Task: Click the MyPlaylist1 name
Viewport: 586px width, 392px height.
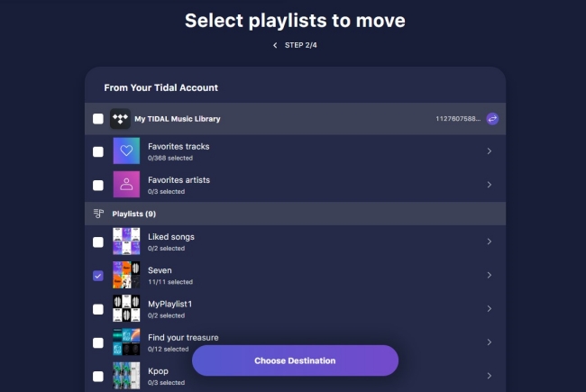Action: click(x=170, y=305)
